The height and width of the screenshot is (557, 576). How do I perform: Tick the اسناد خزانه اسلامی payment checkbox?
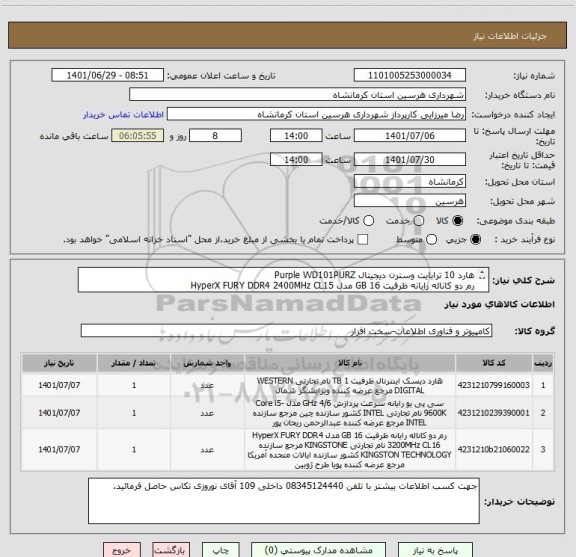click(363, 240)
